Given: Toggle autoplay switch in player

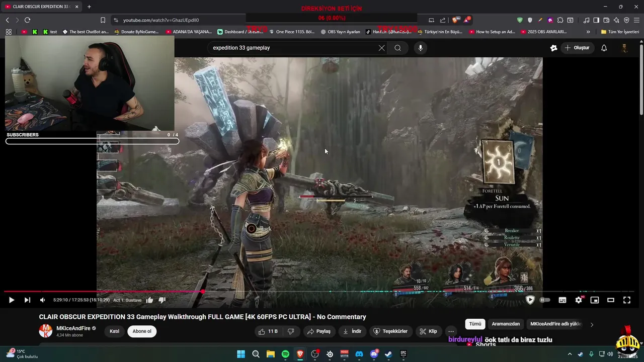Looking at the screenshot, I should click(x=545, y=300).
